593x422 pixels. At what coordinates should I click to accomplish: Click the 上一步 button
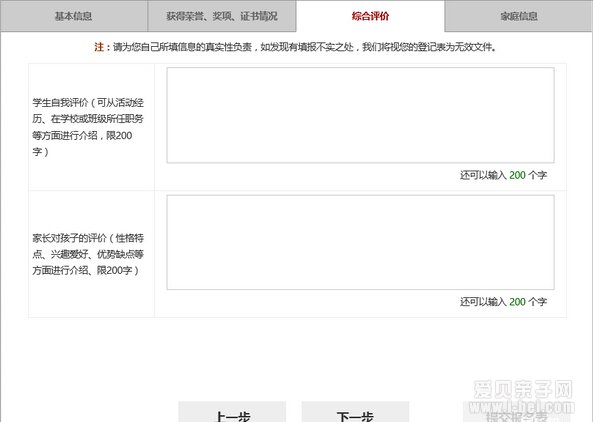232,412
